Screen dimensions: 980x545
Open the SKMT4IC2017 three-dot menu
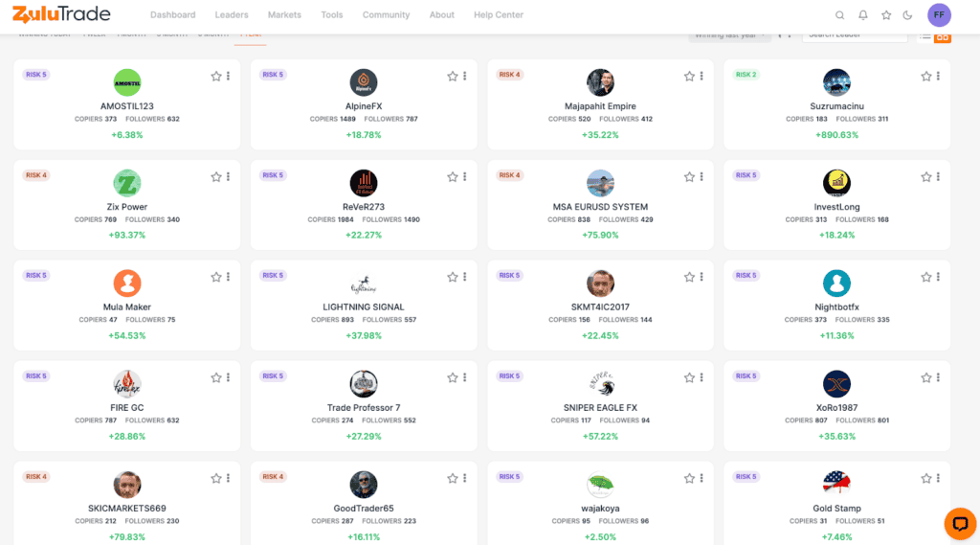[x=702, y=277]
